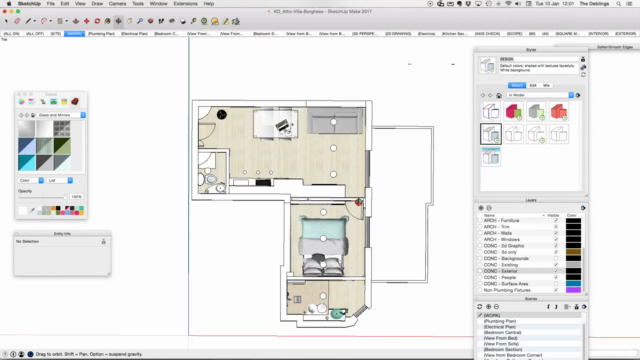The height and width of the screenshot is (360, 640).
Task: Open Styles details arrow menu
Action: coord(578,95)
